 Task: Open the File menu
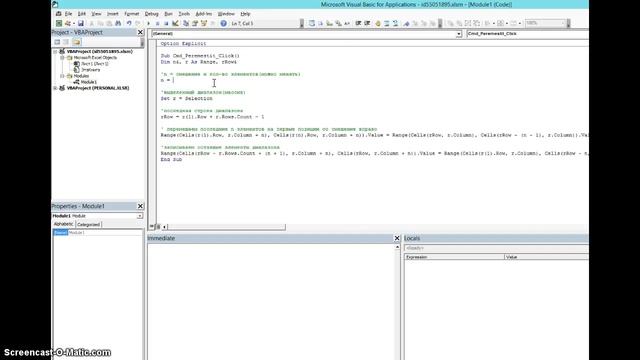click(x=68, y=14)
